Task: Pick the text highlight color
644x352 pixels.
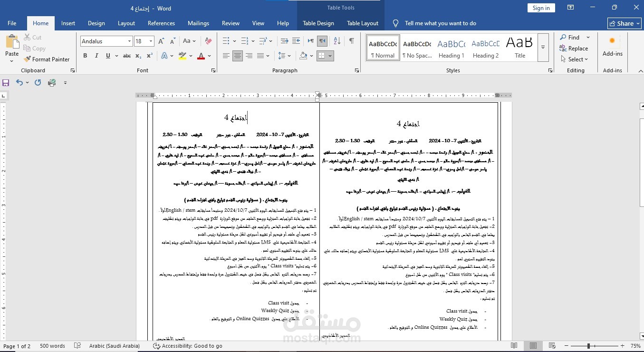Action: pos(182,56)
